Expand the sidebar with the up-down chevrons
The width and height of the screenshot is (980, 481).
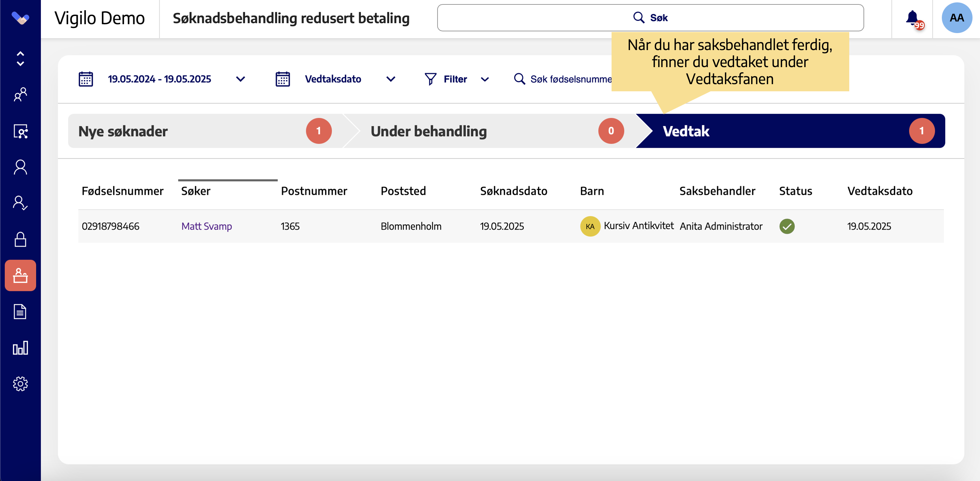pyautogui.click(x=20, y=59)
